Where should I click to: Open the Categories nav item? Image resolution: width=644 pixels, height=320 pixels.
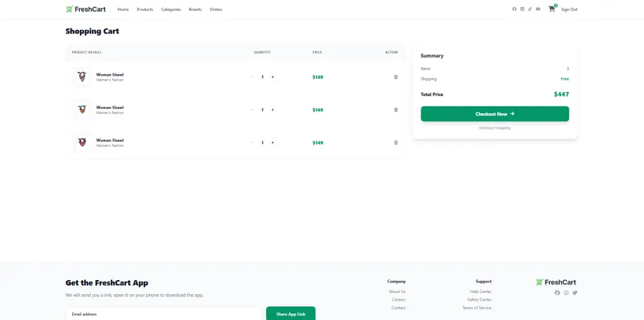(x=171, y=10)
